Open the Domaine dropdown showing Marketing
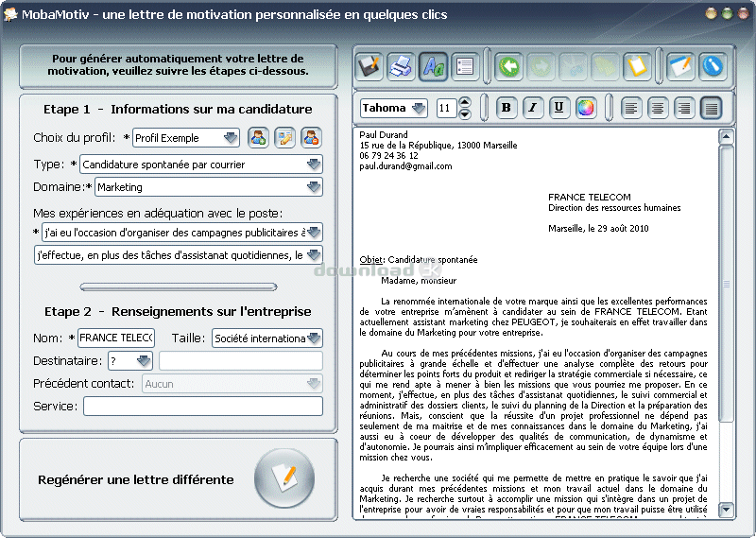The width and height of the screenshot is (756, 538). click(x=209, y=187)
